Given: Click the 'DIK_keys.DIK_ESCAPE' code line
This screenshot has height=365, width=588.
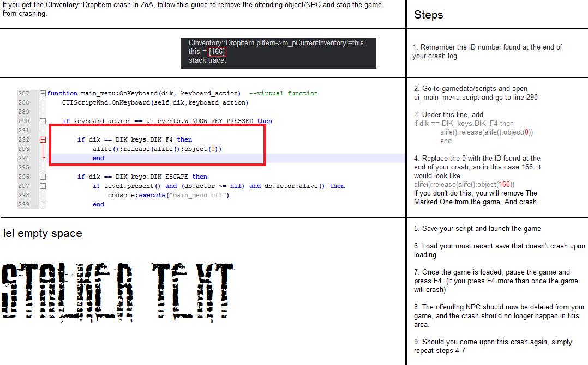Looking at the screenshot, I should point(142,177).
